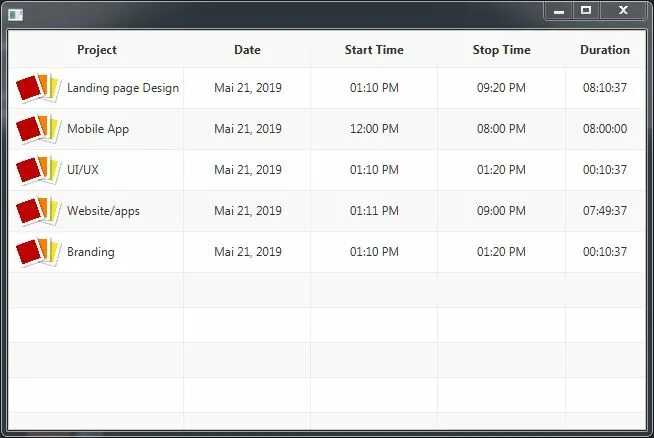Select the UI/UX project name
This screenshot has width=654, height=438.
[x=83, y=170]
